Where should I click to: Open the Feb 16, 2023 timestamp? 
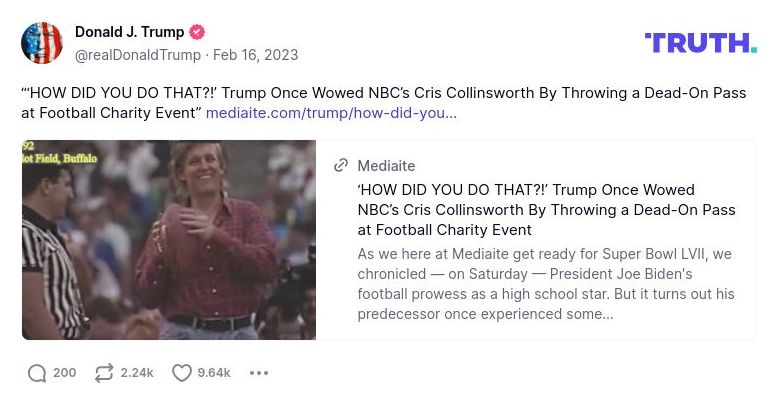click(255, 54)
